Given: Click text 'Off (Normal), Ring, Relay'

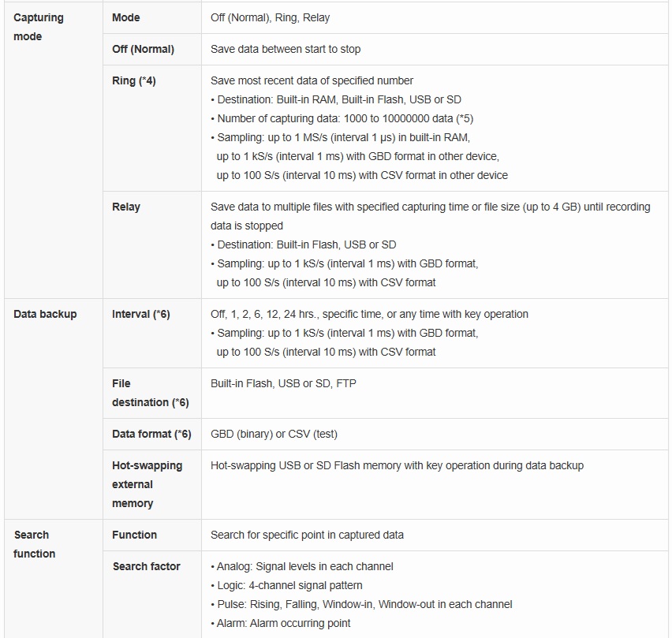Looking at the screenshot, I should pyautogui.click(x=271, y=17).
